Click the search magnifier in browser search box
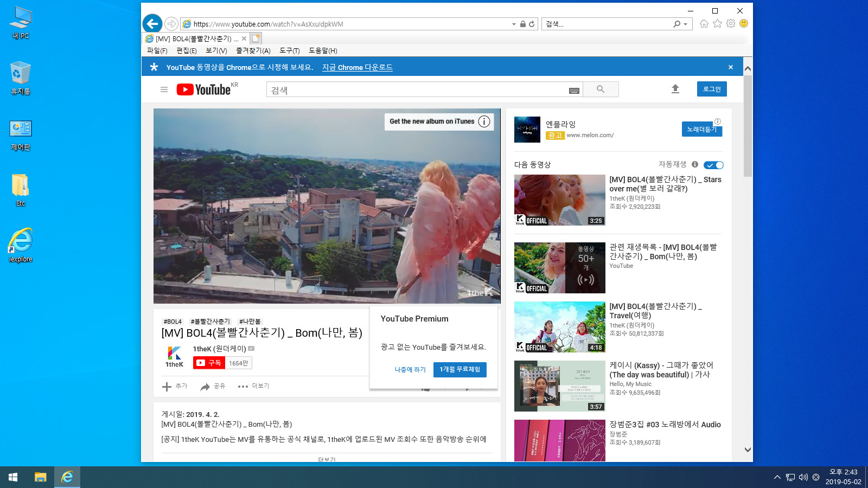Viewport: 868px width, 488px height. (x=676, y=24)
